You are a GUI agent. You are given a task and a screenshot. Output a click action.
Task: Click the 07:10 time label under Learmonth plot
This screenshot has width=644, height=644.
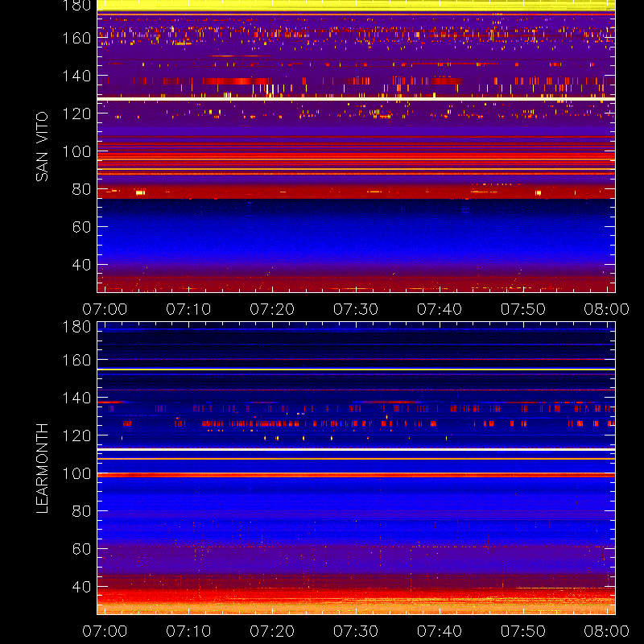click(188, 631)
